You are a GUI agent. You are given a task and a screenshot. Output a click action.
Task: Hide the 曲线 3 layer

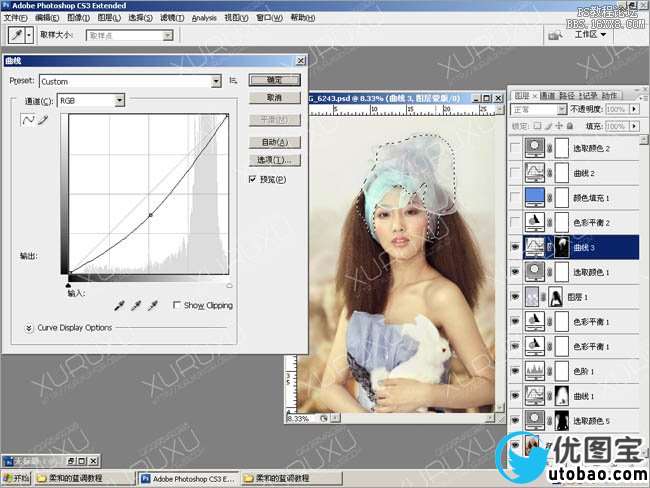515,247
